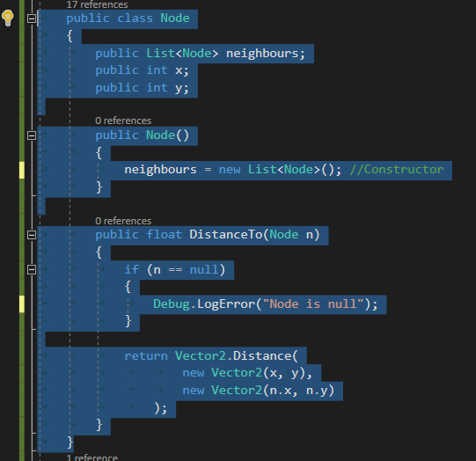The image size is (476, 461).
Task: Open the 1 reference CodeLens link
Action: click(x=92, y=457)
